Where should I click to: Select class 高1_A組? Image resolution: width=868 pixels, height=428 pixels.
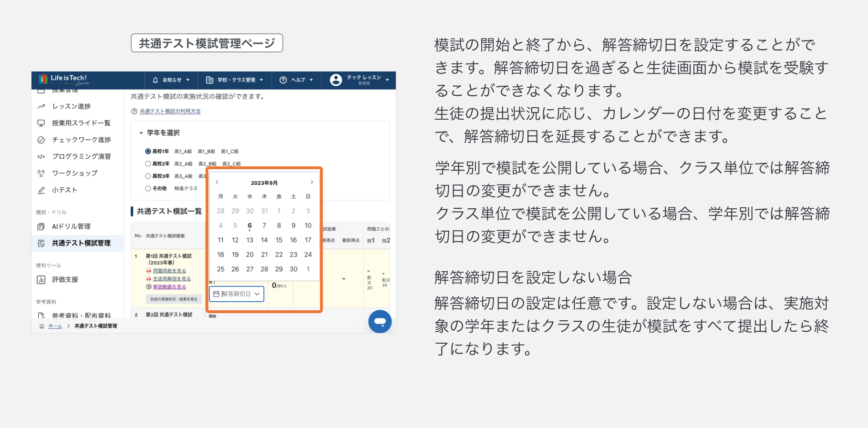(183, 152)
